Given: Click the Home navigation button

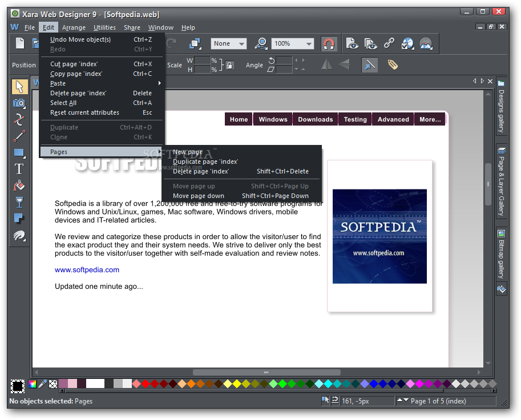Looking at the screenshot, I should [239, 119].
